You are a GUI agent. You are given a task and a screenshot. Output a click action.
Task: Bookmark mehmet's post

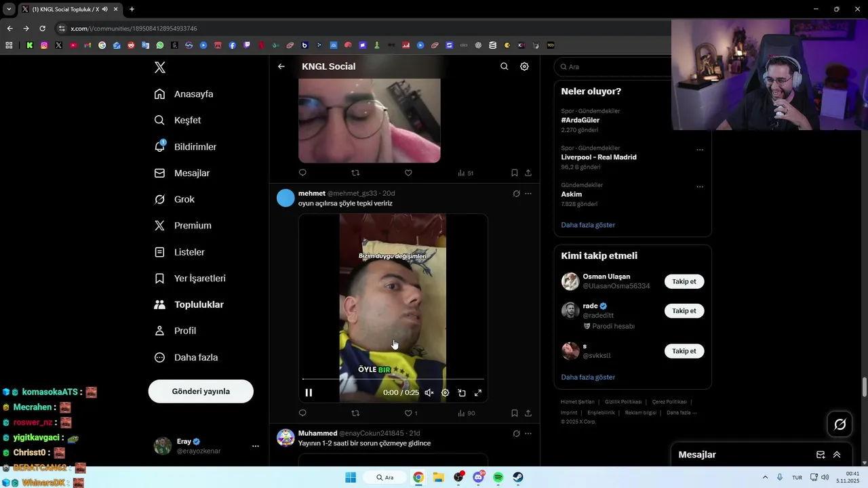point(515,413)
